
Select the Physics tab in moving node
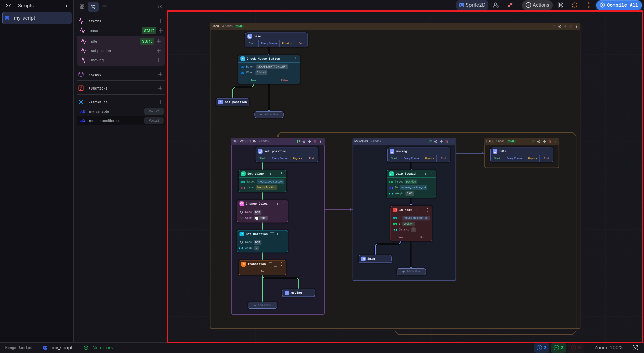pos(429,158)
